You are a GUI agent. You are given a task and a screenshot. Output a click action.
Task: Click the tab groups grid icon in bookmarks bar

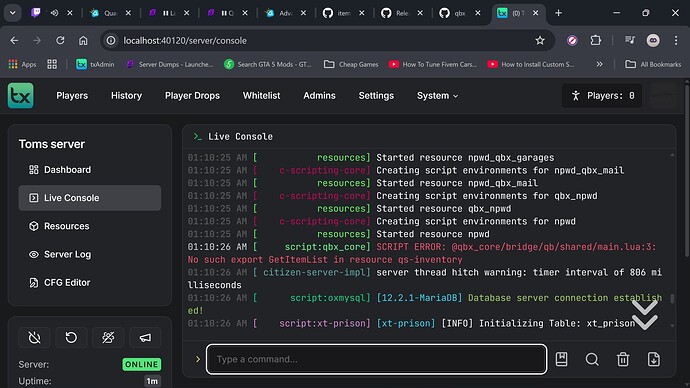point(52,64)
